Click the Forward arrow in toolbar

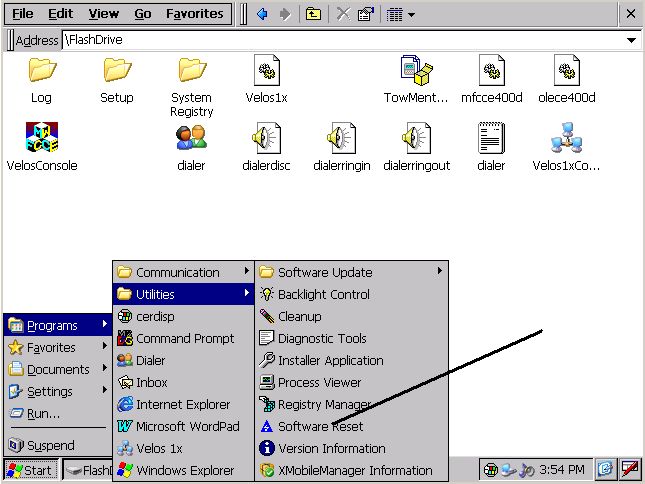tap(284, 14)
